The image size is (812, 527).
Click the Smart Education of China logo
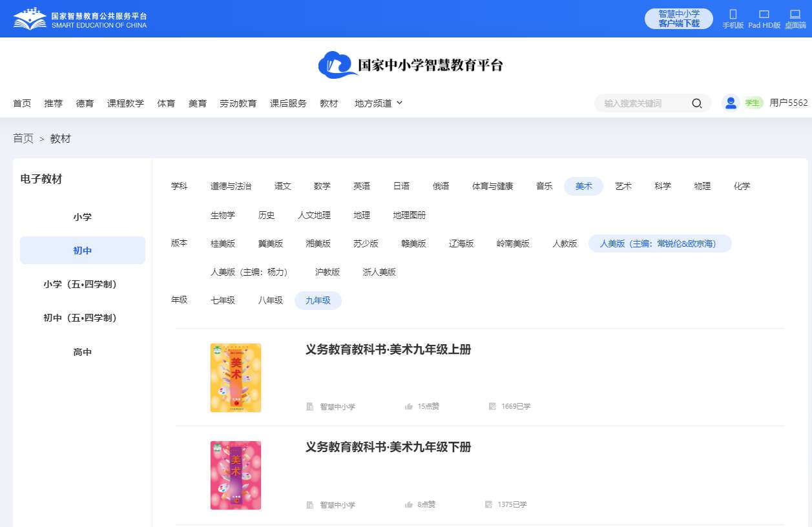pos(80,19)
